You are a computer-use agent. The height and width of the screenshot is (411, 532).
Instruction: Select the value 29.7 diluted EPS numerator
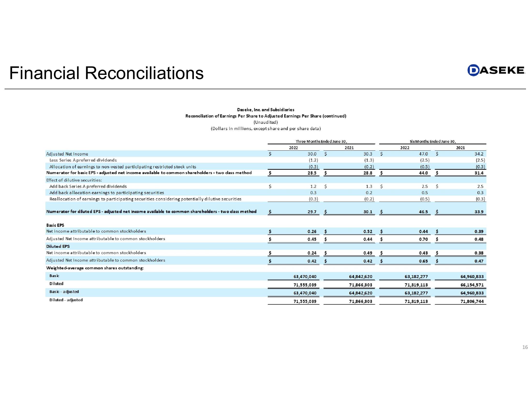312,212
